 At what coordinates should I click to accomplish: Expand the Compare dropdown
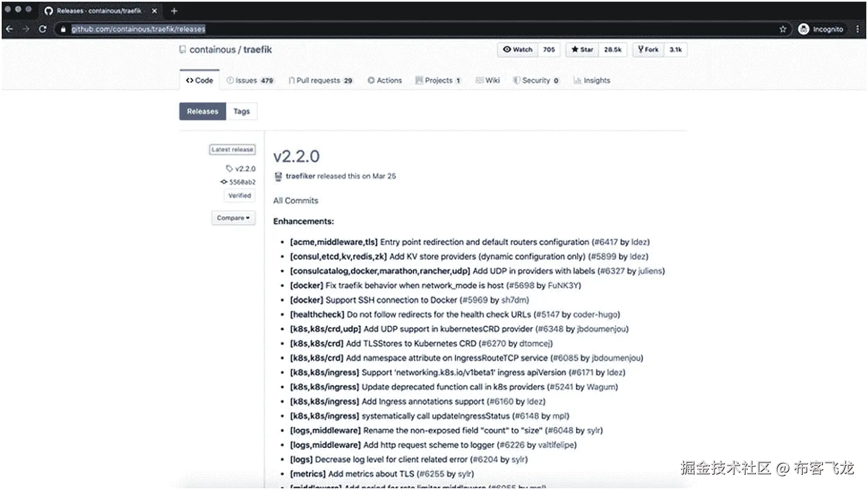(233, 218)
